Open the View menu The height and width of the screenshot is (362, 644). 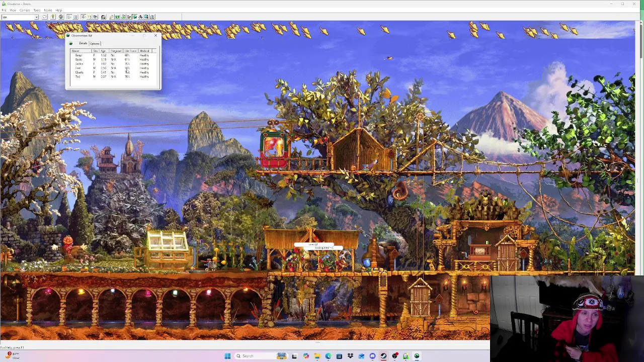(13, 10)
